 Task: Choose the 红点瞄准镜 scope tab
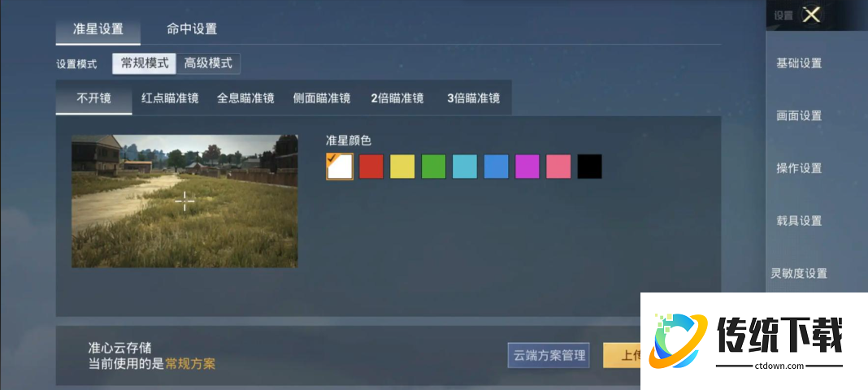tap(170, 98)
